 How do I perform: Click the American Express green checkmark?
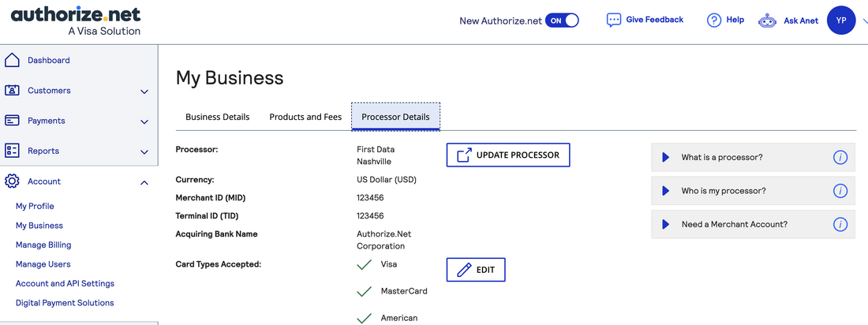coord(365,319)
